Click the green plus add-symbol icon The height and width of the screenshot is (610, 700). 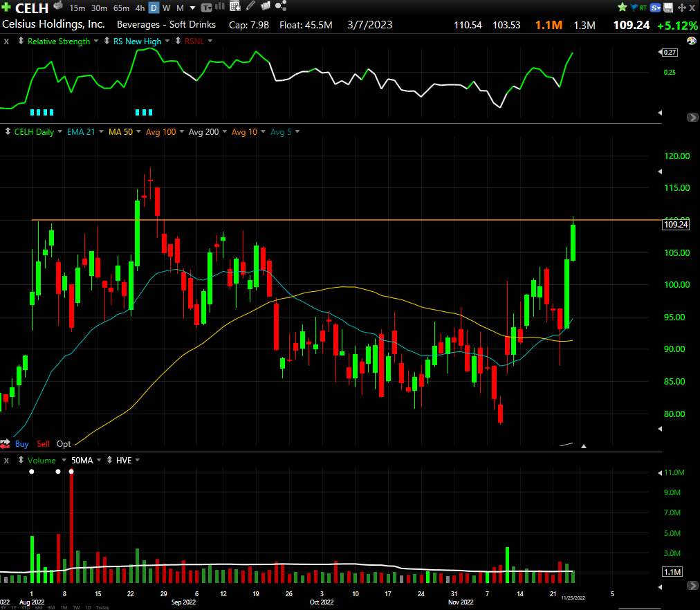pos(6,8)
